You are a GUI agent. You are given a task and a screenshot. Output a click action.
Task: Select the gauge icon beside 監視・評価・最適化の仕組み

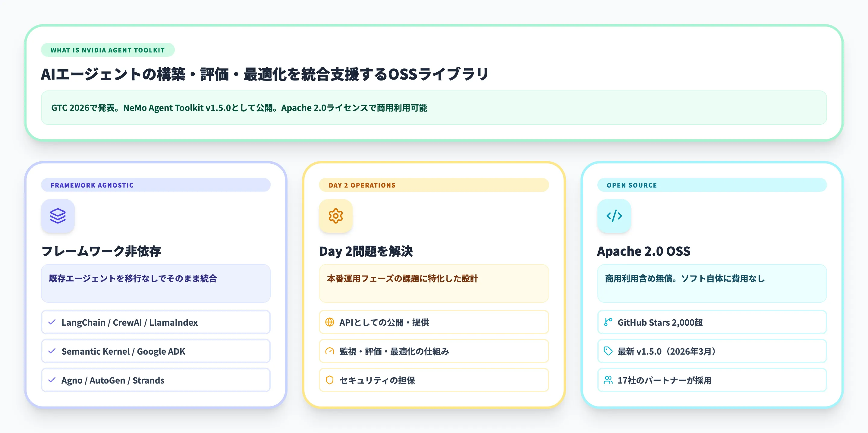pos(329,351)
